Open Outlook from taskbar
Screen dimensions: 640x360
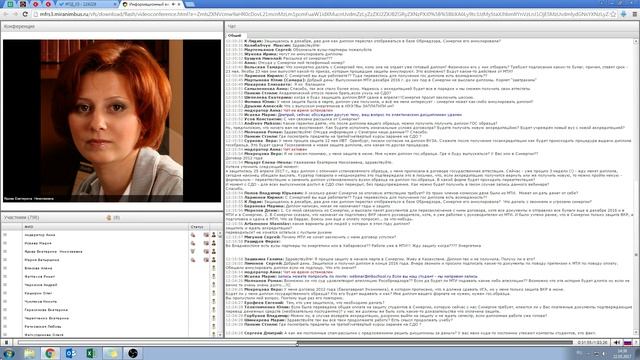pyautogui.click(x=71, y=353)
